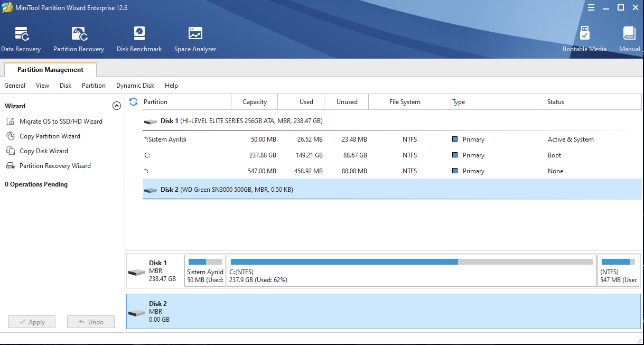Viewport: 644px width, 345px height.
Task: Click the 50.00 MB capacity cell
Action: (x=264, y=139)
